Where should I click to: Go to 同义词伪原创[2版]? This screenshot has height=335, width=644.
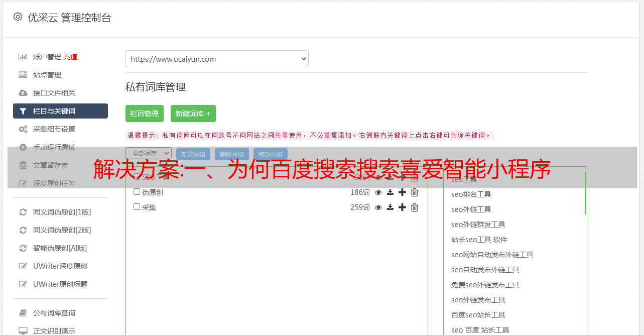coord(62,230)
